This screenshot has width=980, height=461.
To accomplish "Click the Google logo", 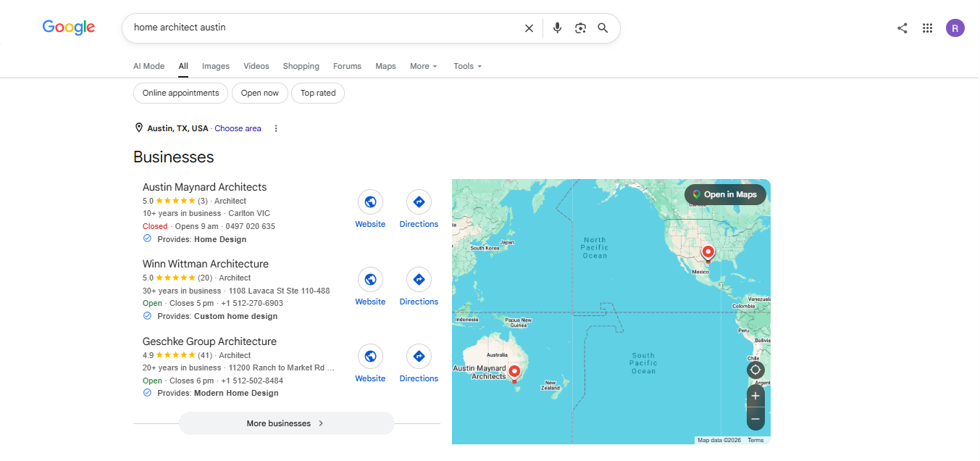I will tap(69, 28).
